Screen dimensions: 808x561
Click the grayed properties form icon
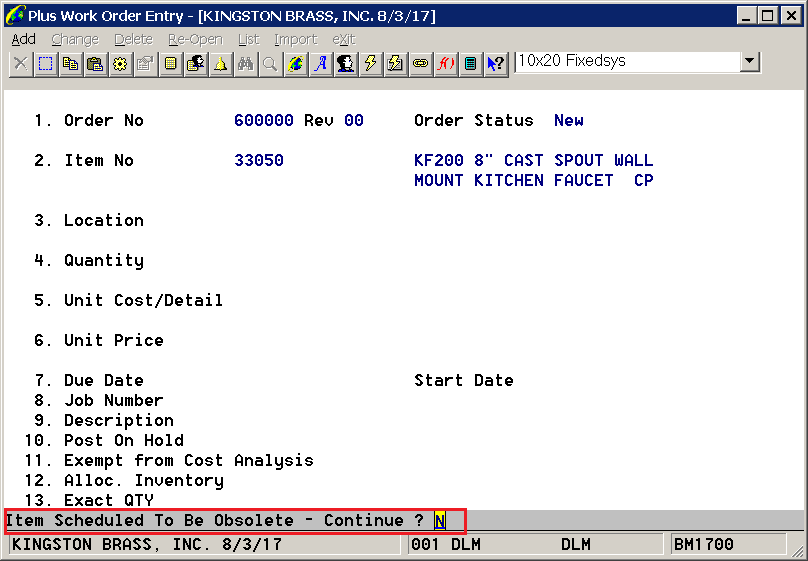click(145, 64)
